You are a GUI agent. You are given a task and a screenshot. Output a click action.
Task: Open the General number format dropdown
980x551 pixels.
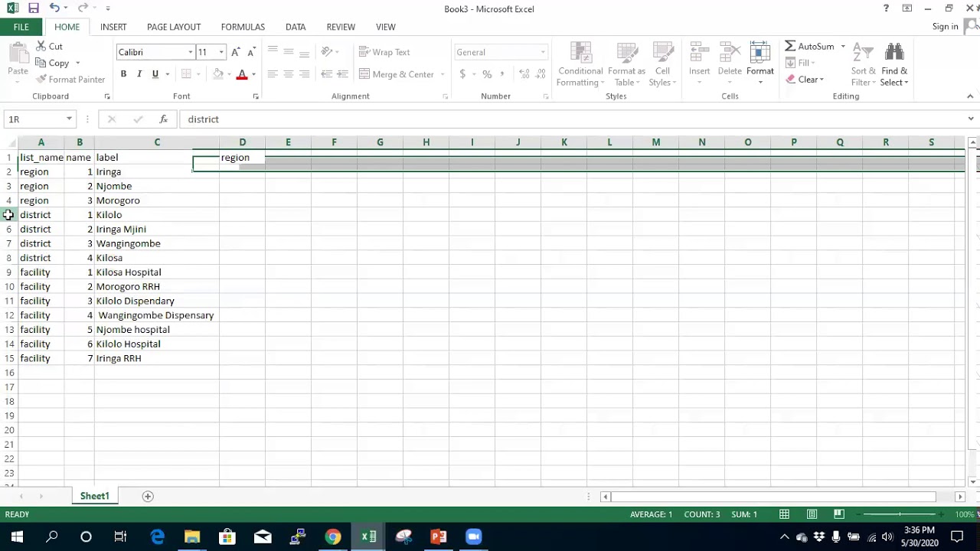pyautogui.click(x=543, y=52)
